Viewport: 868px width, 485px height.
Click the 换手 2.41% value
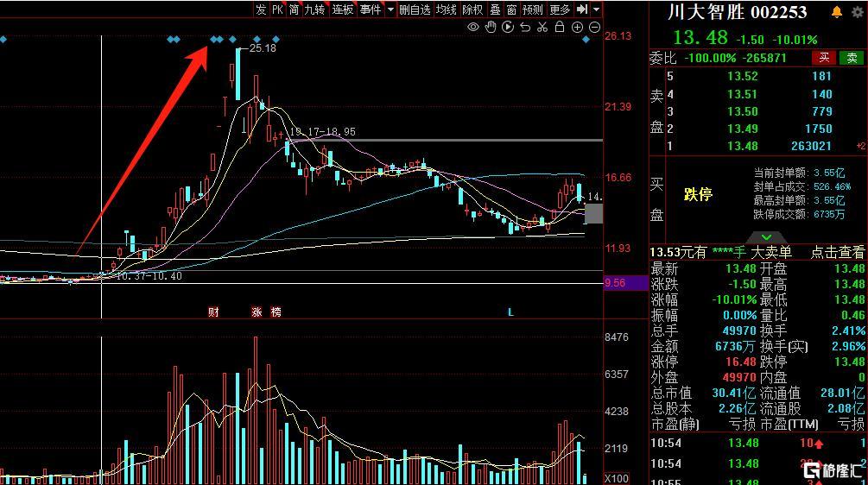[848, 331]
